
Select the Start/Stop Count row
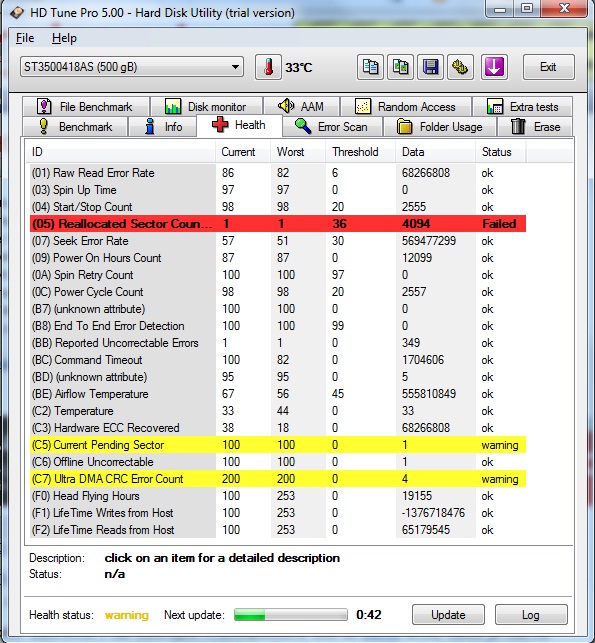(x=278, y=207)
